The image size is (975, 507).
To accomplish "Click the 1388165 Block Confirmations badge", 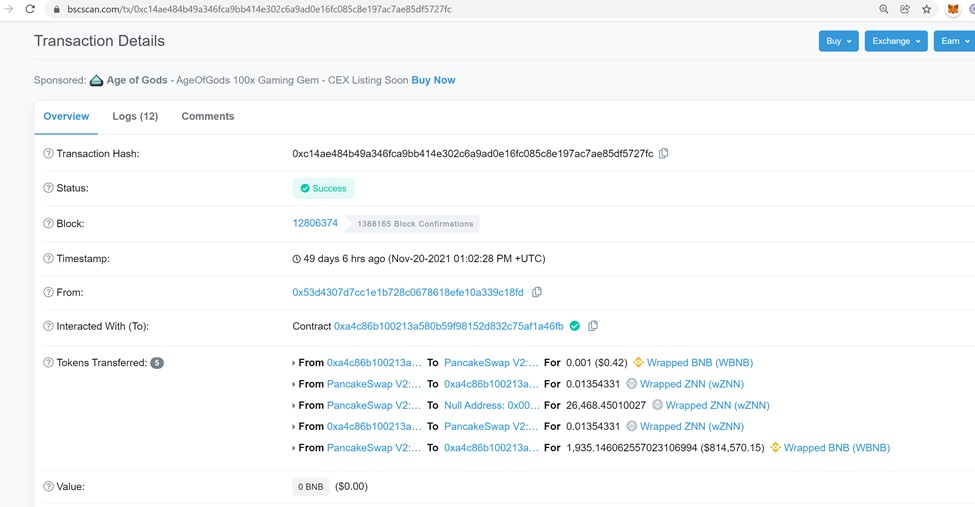I will point(413,224).
